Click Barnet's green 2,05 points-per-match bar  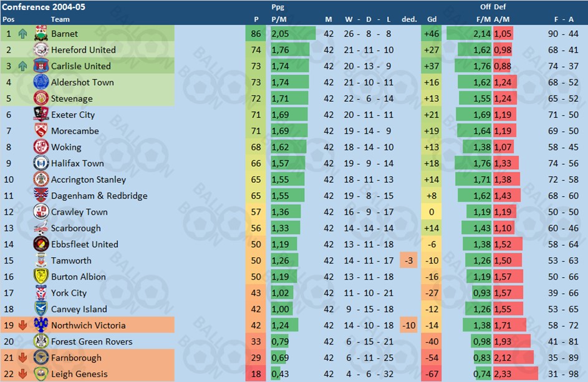pos(293,34)
